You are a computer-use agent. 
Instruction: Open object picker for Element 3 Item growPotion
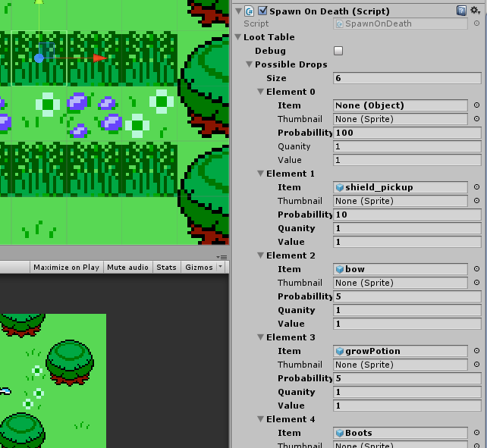476,351
